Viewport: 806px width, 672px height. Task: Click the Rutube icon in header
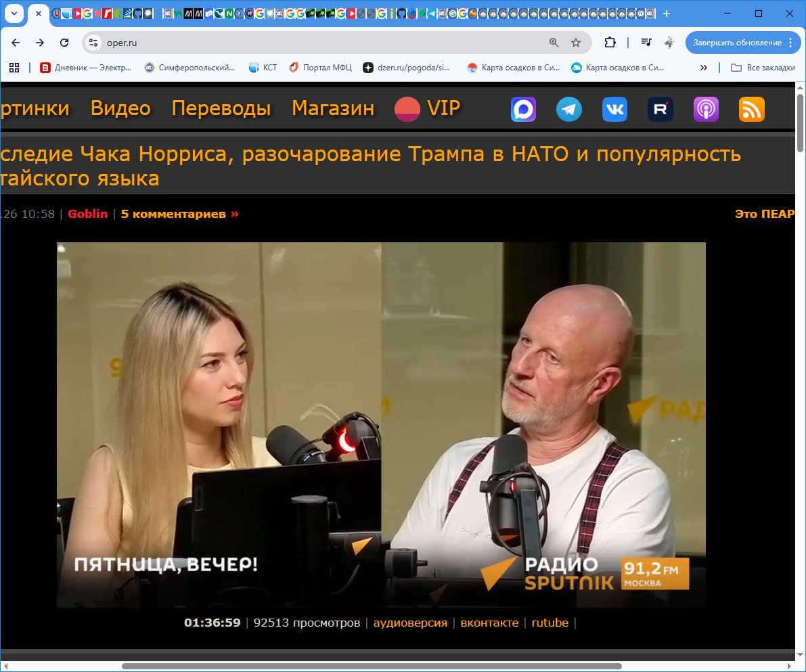tap(660, 109)
